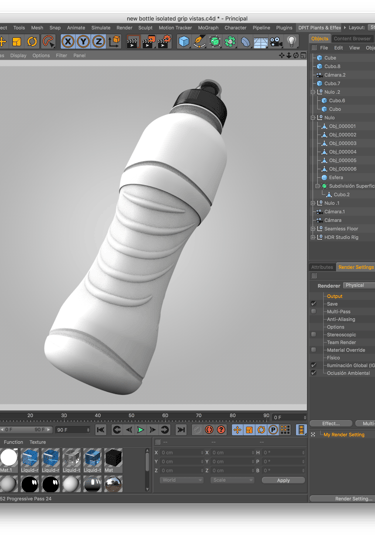Toggle the X axis lock icon
Image resolution: width=375 pixels, height=537 pixels.
coord(68,42)
